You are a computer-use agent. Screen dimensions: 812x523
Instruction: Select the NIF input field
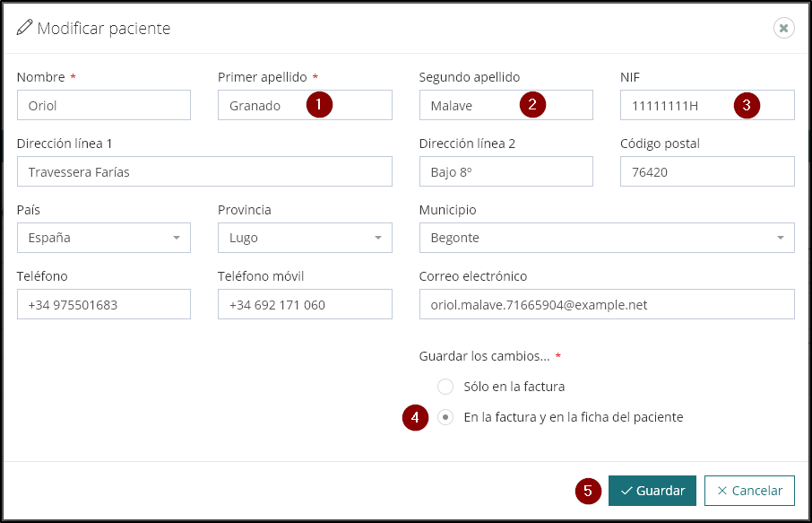(x=681, y=106)
